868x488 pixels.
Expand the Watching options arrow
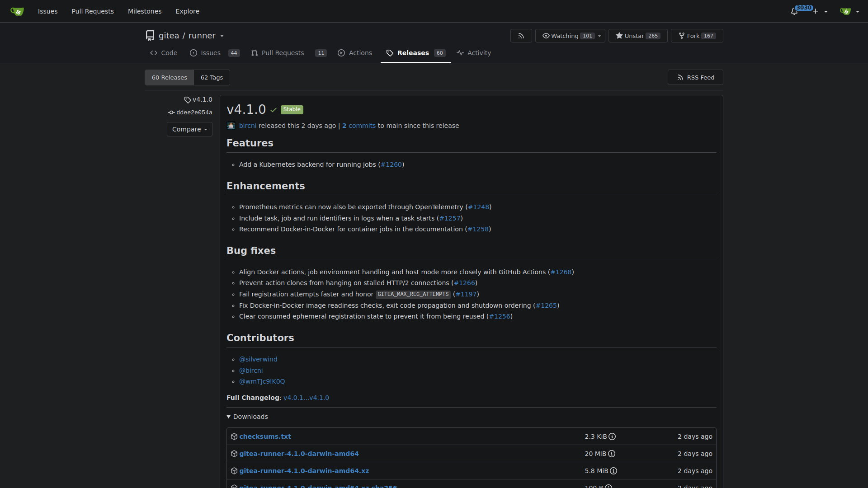[x=599, y=36]
